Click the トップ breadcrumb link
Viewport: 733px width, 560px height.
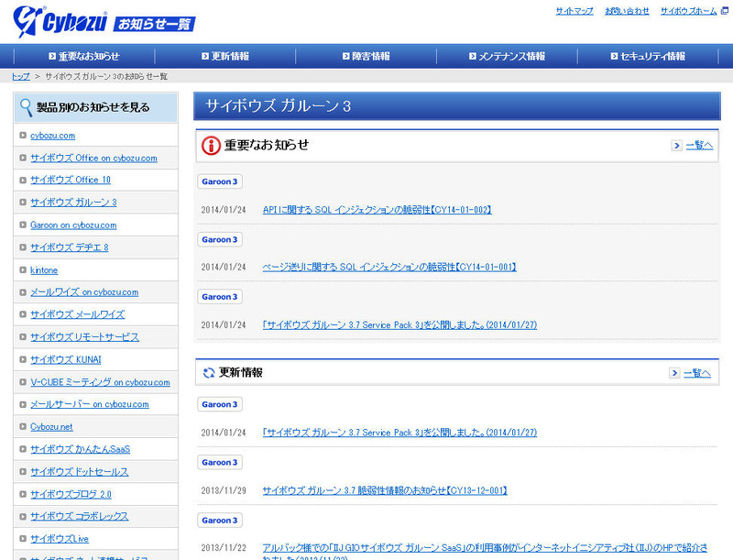click(x=20, y=76)
